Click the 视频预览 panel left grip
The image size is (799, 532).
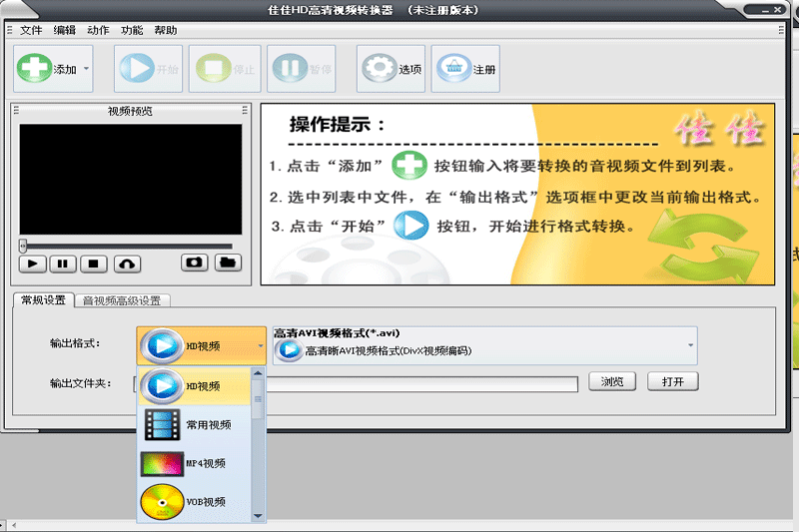coord(16,110)
